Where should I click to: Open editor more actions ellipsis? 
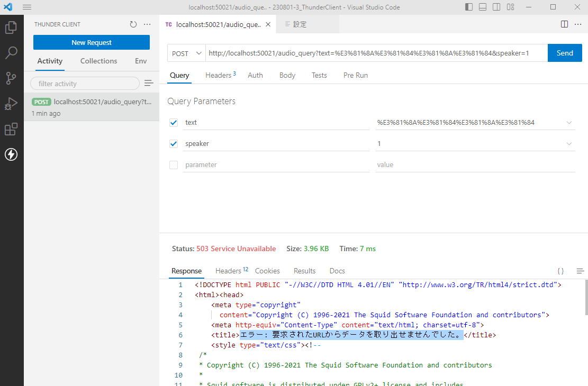click(578, 24)
